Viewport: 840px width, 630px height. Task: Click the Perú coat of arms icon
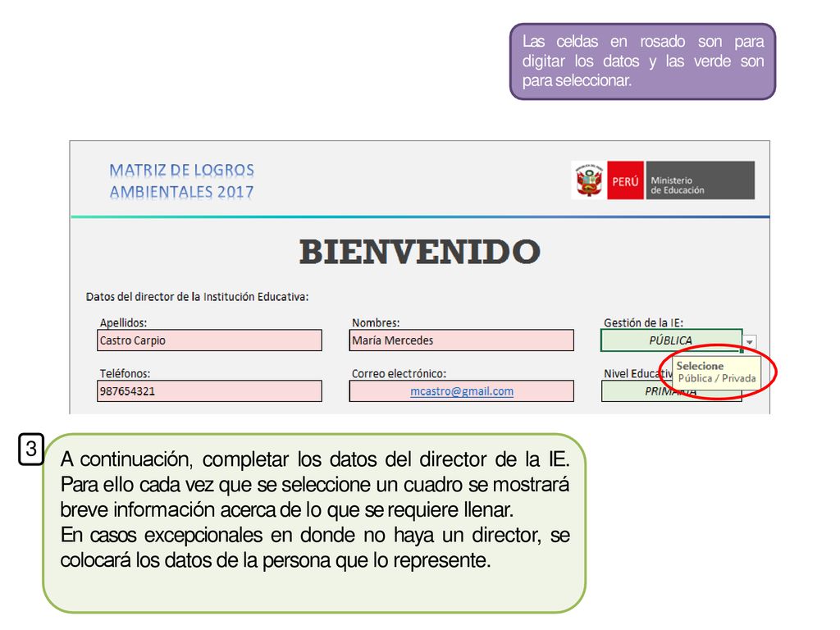[589, 180]
